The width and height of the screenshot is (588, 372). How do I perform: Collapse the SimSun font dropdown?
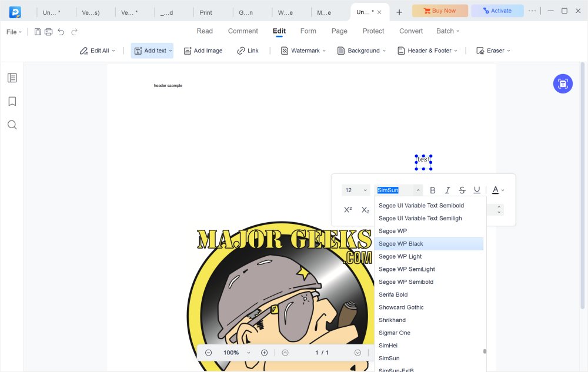[417, 190]
